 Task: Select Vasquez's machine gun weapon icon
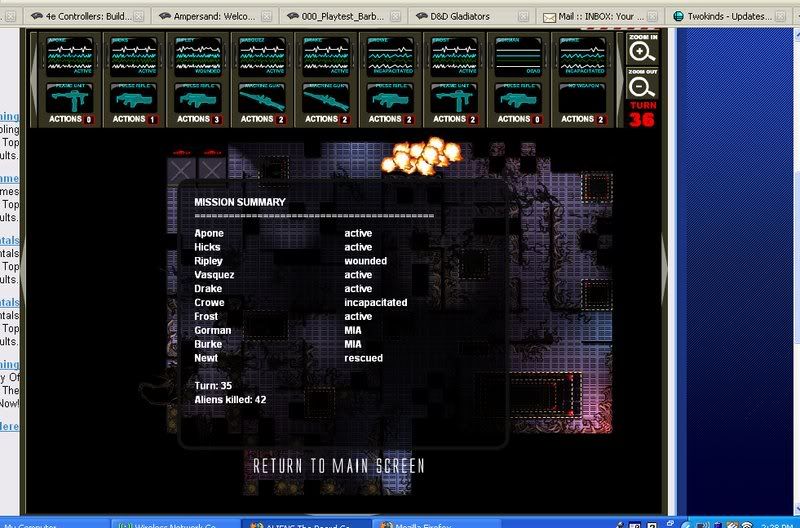(262, 98)
